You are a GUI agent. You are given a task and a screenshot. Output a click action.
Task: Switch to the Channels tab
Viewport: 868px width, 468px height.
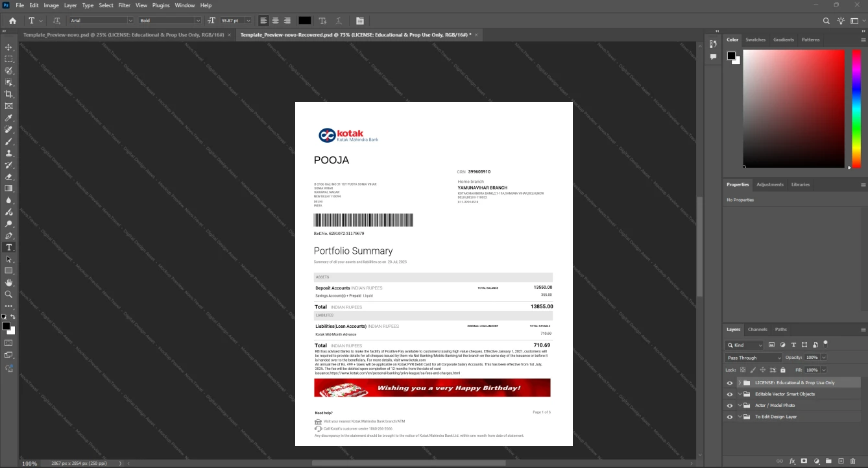pyautogui.click(x=757, y=329)
